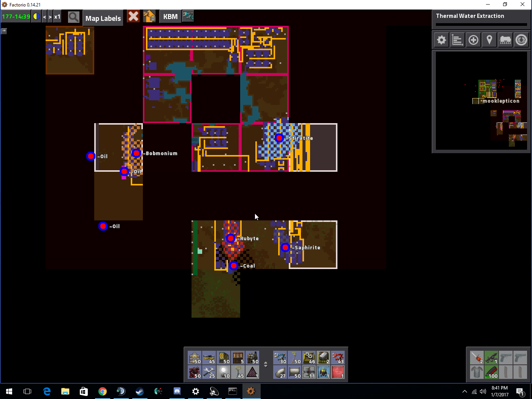Open Discord from the taskbar
This screenshot has width=532, height=399.
pos(177,391)
